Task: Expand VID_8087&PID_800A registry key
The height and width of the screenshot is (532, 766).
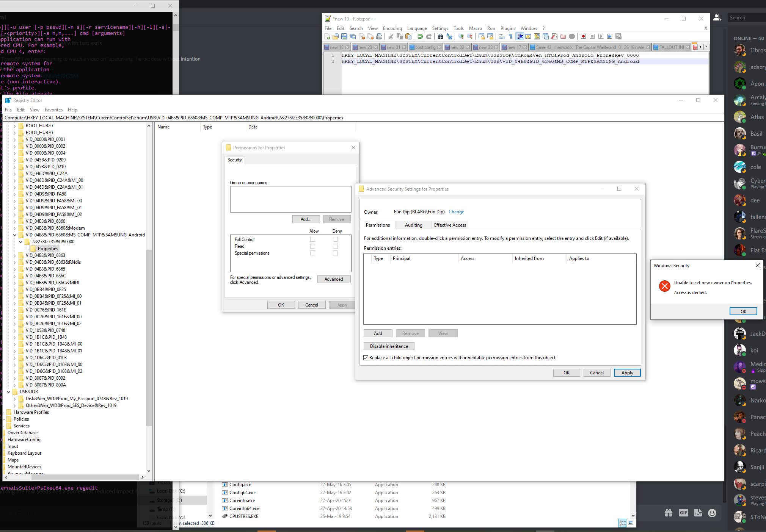Action: 15,385
